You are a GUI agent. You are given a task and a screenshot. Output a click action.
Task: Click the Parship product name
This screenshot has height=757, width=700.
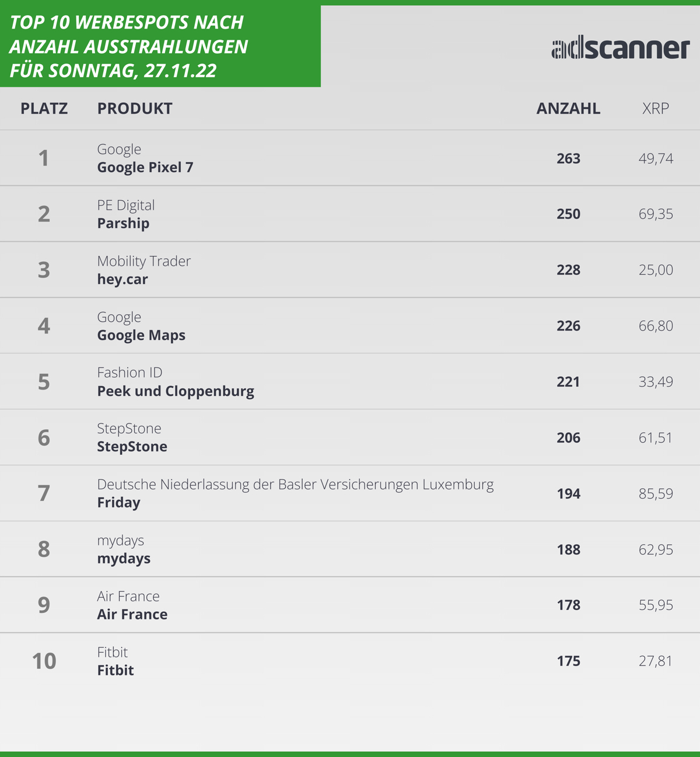click(123, 223)
